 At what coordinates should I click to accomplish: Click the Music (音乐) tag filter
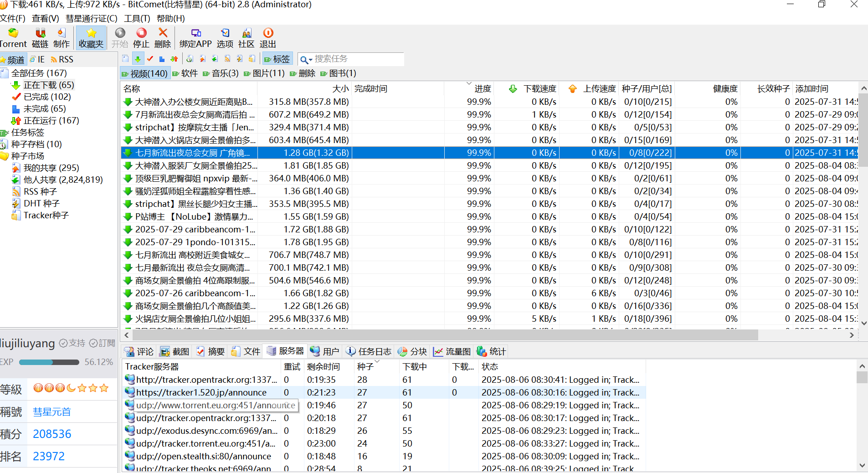point(221,73)
